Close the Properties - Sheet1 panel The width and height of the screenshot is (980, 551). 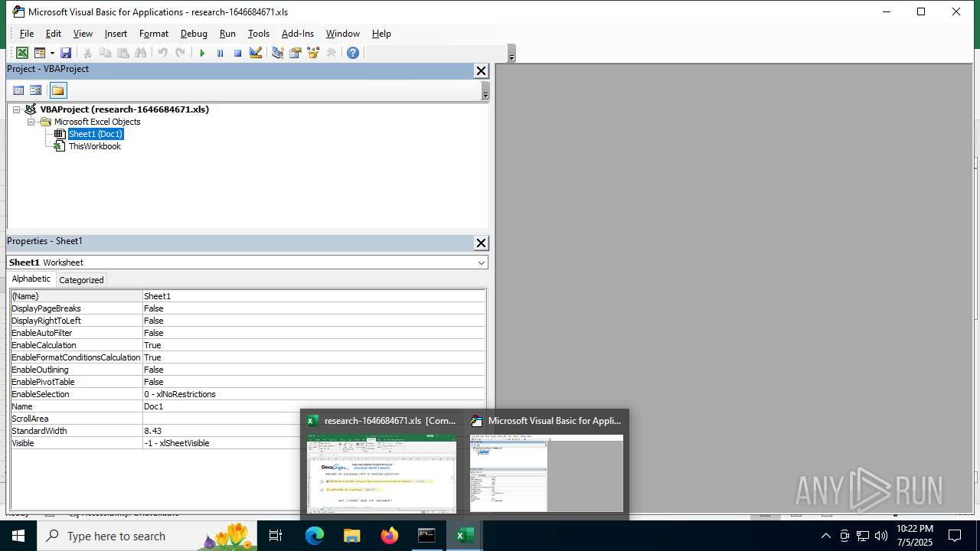tap(481, 243)
